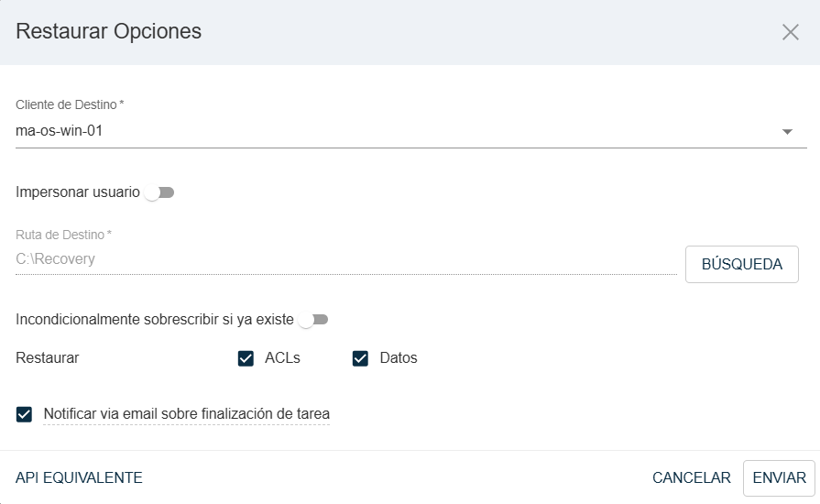Click the Notificar via email label text
Image resolution: width=820 pixels, height=504 pixels.
click(187, 414)
